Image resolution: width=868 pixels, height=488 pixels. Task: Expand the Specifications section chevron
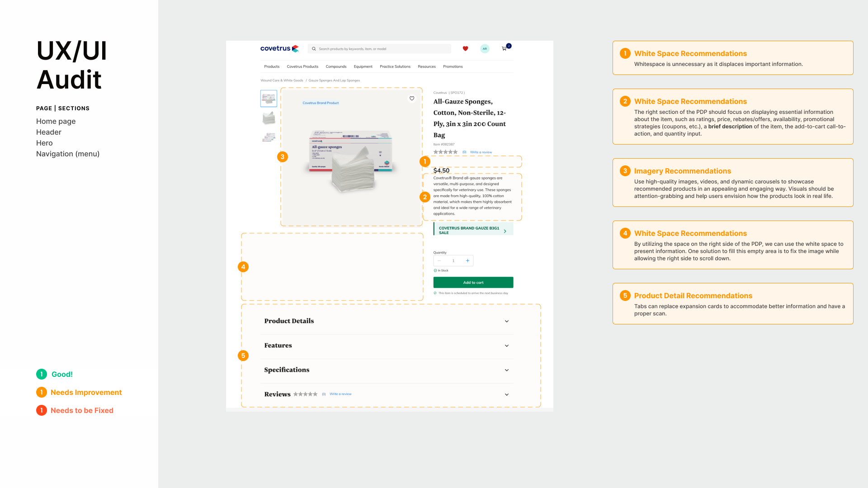coord(507,370)
